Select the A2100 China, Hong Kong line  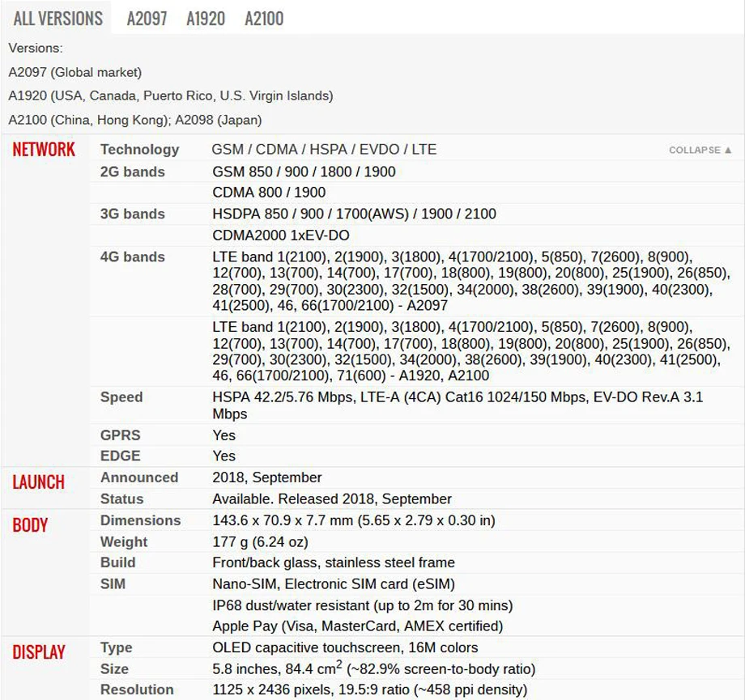coord(135,120)
